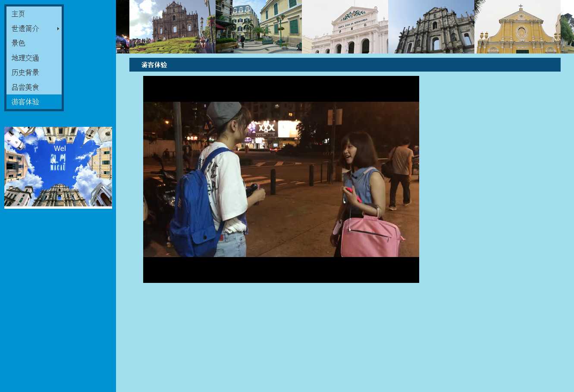Play the video of two girls talking
574x392 pixels.
pyautogui.click(x=281, y=179)
